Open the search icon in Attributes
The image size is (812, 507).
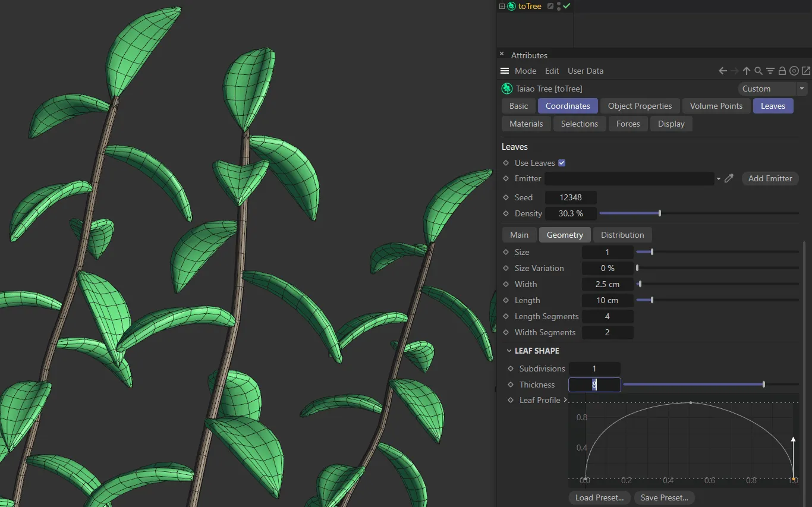pyautogui.click(x=759, y=71)
